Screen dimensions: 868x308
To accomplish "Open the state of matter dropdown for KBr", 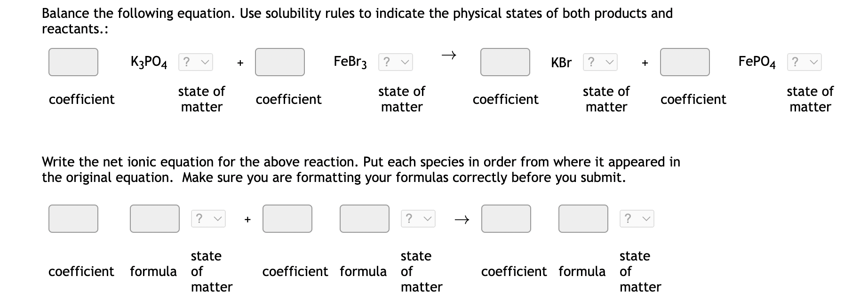I will pos(601,62).
